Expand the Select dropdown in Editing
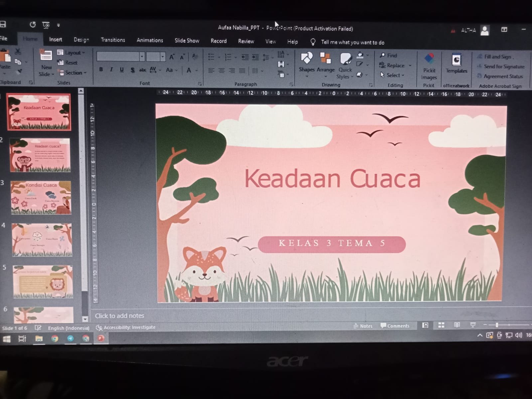The image size is (532, 399). 393,75
